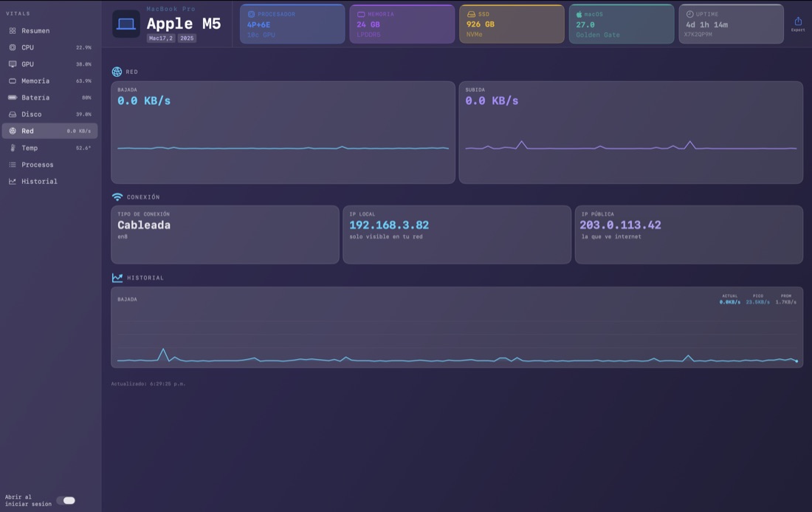Screen dimensions: 812x512
Task: Go to the Memoria section
Action: coord(49,81)
